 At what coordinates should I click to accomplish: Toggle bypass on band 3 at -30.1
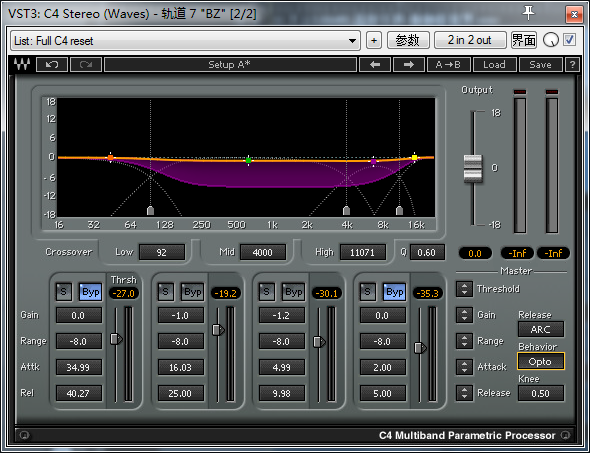293,292
